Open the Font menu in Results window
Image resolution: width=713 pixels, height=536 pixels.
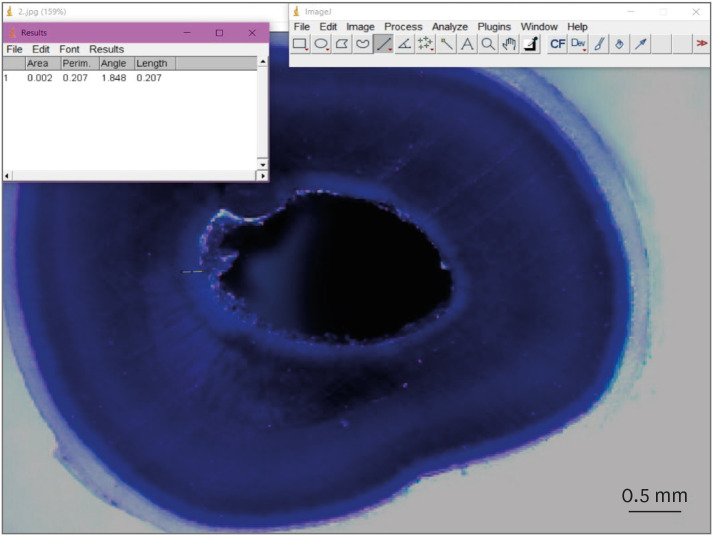[69, 49]
